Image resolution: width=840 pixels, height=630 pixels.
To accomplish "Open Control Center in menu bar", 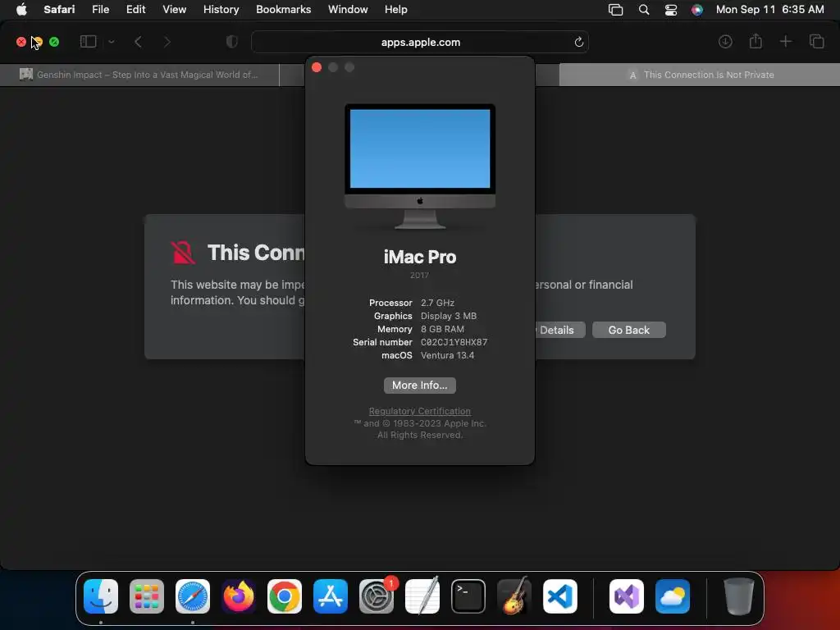I will [x=671, y=10].
